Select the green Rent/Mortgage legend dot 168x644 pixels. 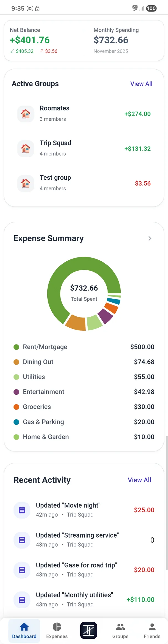click(x=16, y=347)
